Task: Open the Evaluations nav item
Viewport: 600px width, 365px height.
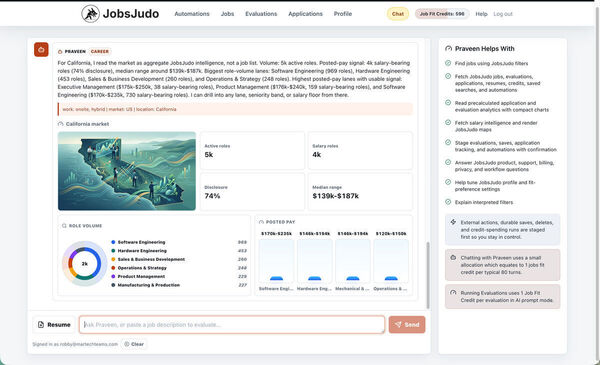Action: (x=261, y=14)
